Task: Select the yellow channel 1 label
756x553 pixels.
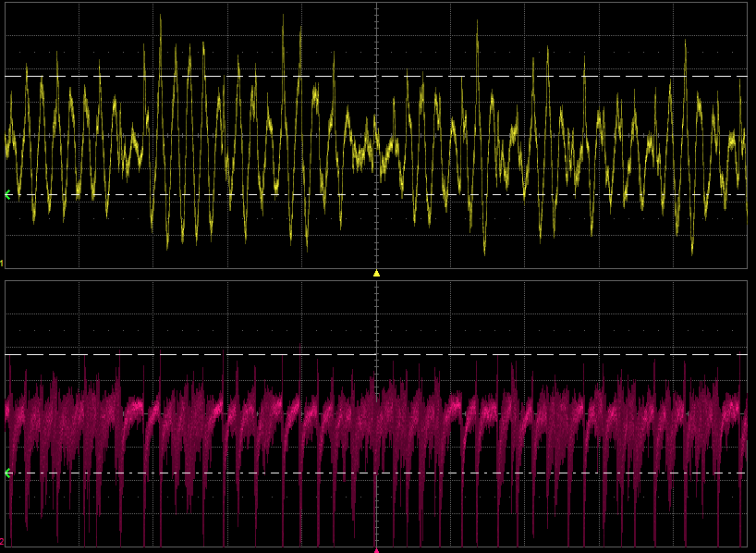Action: click(3, 264)
